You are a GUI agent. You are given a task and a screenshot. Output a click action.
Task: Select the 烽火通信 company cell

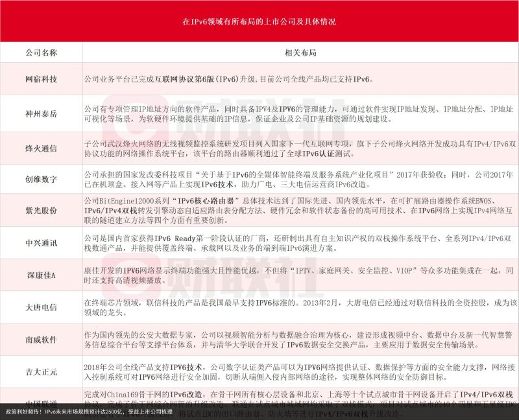coord(42,148)
